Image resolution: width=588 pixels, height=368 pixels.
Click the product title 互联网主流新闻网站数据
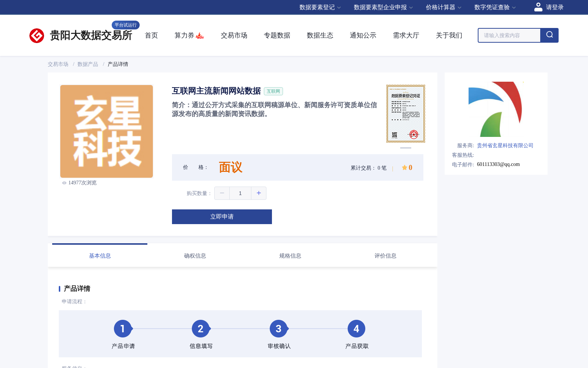tap(216, 91)
